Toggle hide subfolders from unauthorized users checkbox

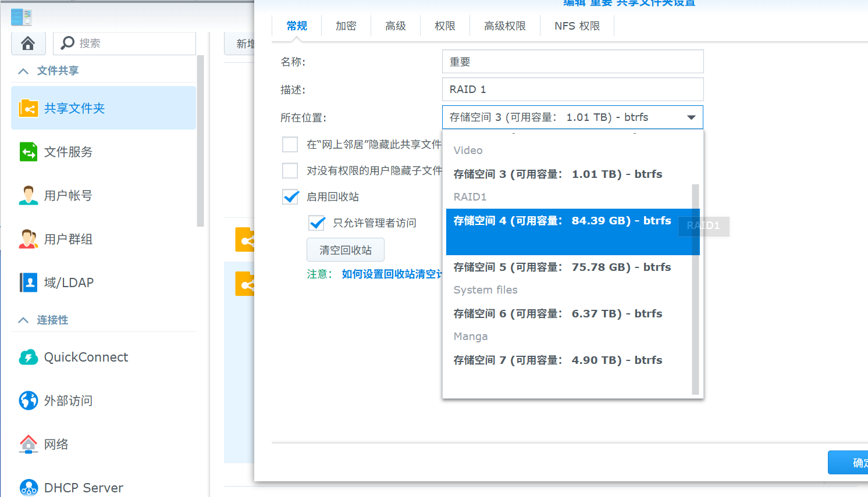(290, 170)
